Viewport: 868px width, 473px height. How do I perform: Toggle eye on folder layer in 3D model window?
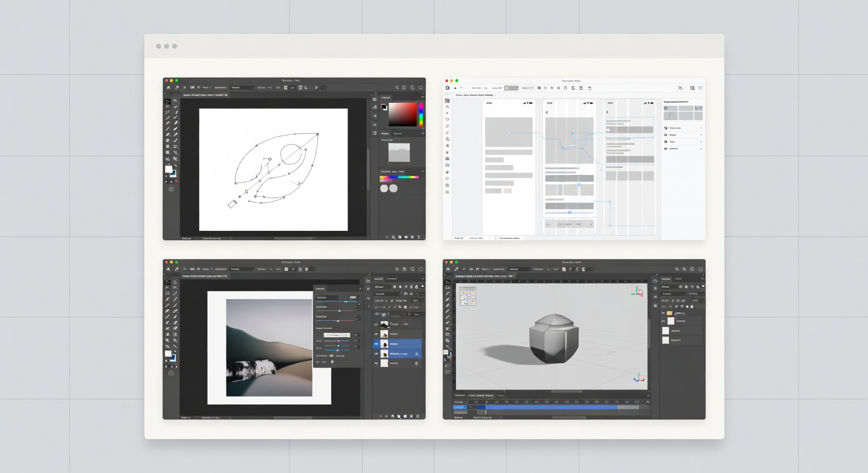(x=663, y=313)
